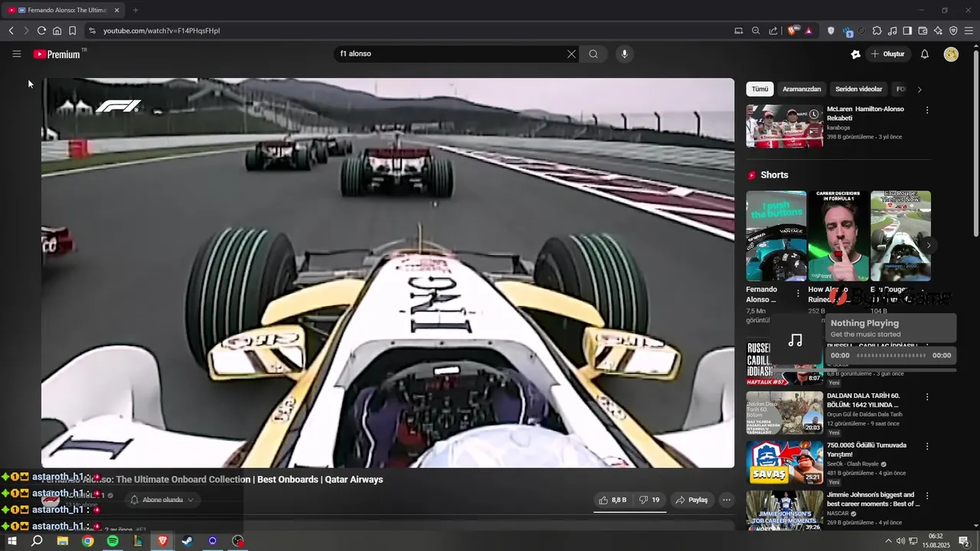The image size is (980, 551).
Task: Open 'McLaren Hamilton-Alonso Rekabeti' title link
Action: 865,113
